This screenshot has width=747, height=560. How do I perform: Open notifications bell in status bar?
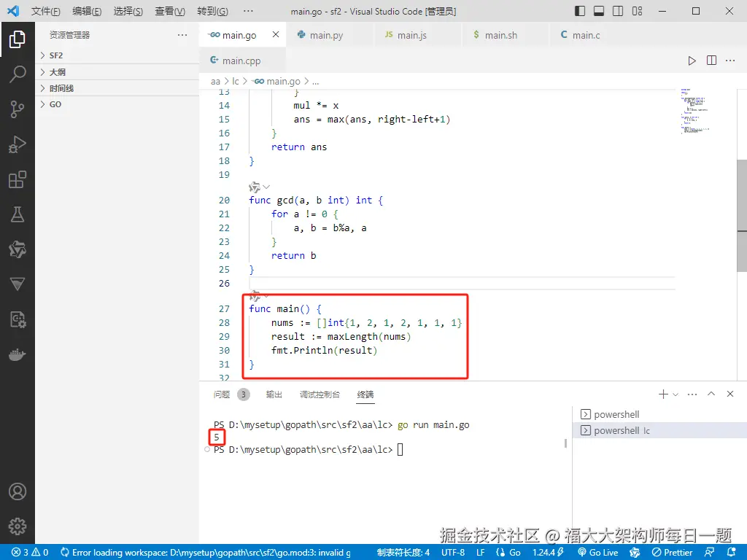coord(731,553)
